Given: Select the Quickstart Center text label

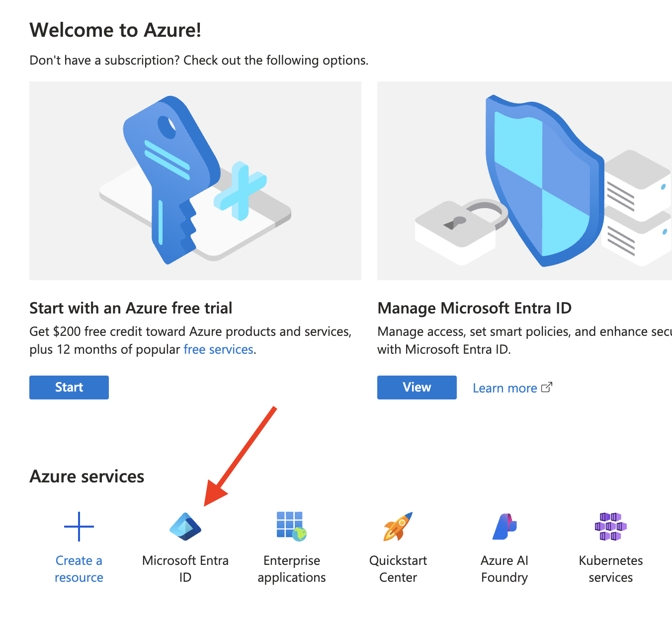Looking at the screenshot, I should (x=398, y=569).
